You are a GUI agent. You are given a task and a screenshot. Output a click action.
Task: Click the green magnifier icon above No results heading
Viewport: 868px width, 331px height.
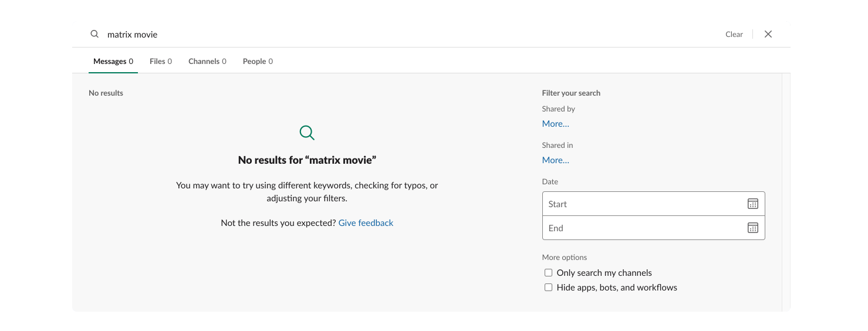click(307, 133)
